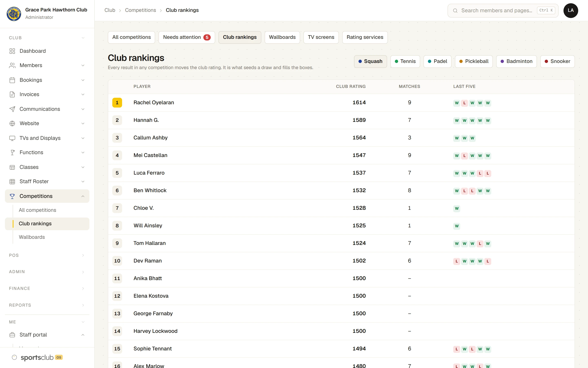
Task: Expand the FINANCE section
Action: coord(47,288)
